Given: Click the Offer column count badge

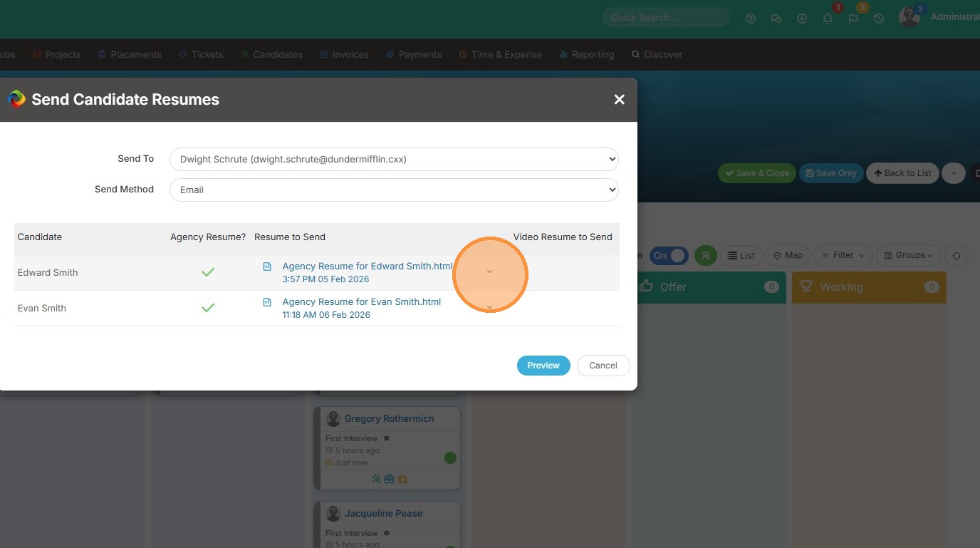Looking at the screenshot, I should [771, 286].
